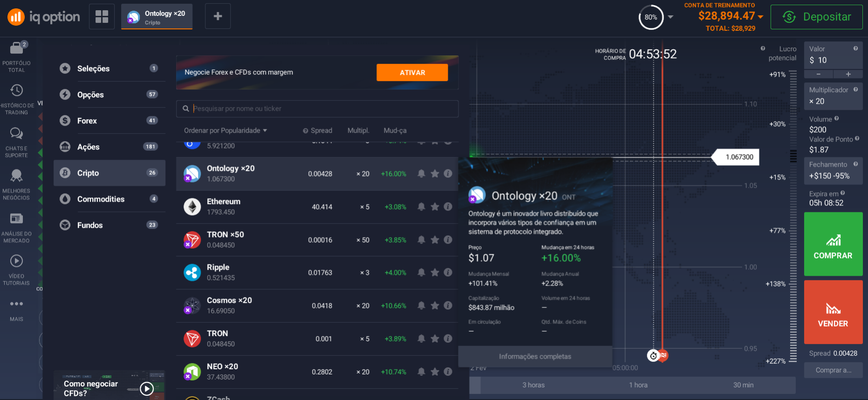Image resolution: width=868 pixels, height=400 pixels.
Task: Click the Ontology coin icon in list
Action: click(192, 174)
